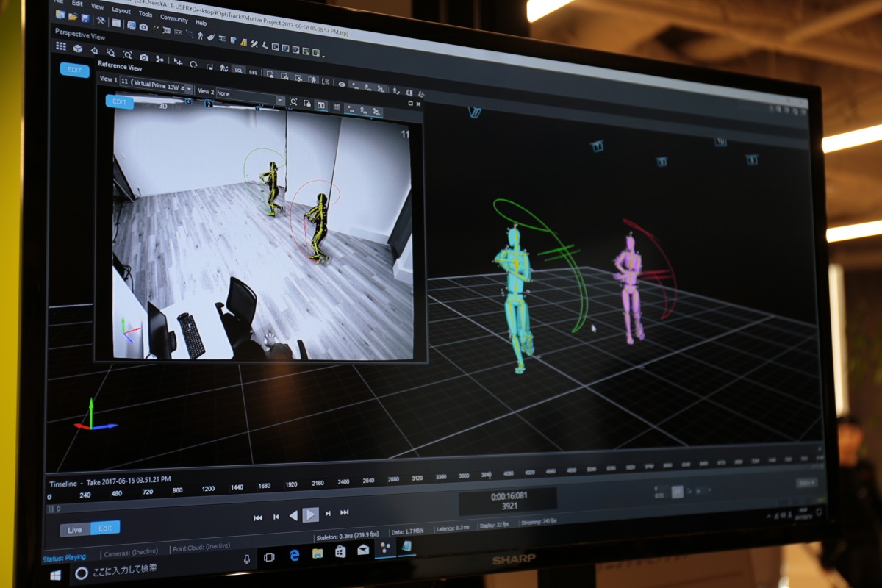Jump to first frame of the take
Image resolution: width=882 pixels, height=588 pixels.
point(258,517)
